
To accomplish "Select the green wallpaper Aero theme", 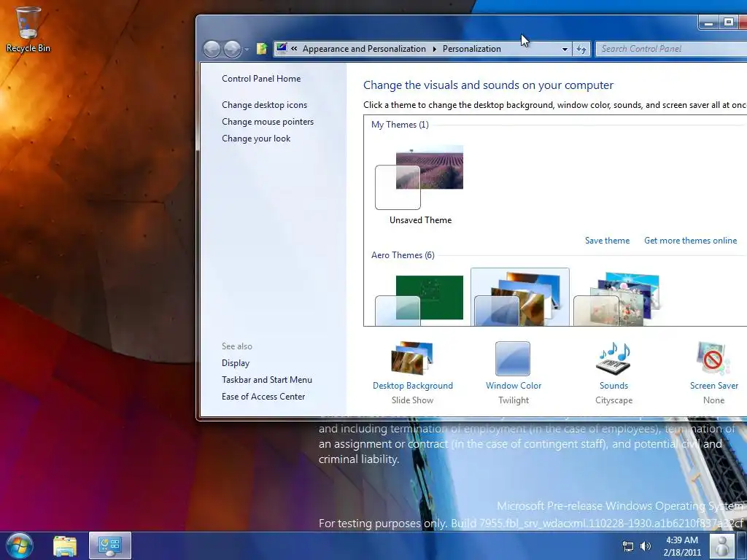I will [x=419, y=300].
